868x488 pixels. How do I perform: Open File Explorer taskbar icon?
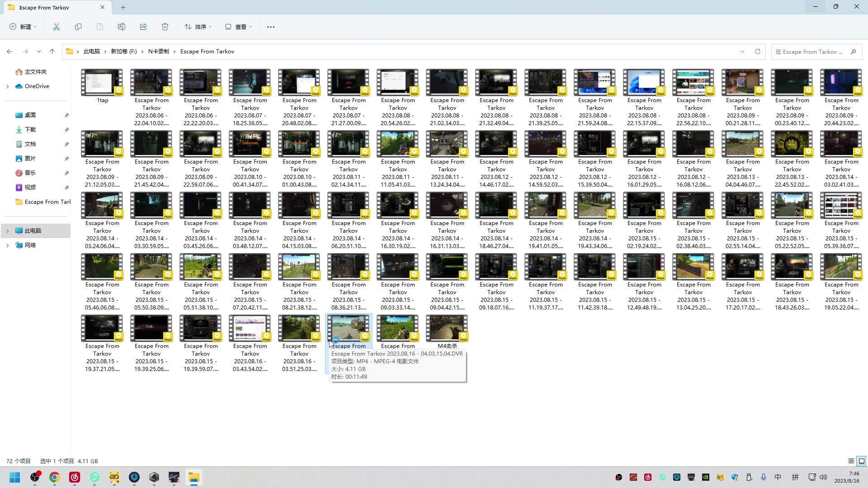point(194,477)
